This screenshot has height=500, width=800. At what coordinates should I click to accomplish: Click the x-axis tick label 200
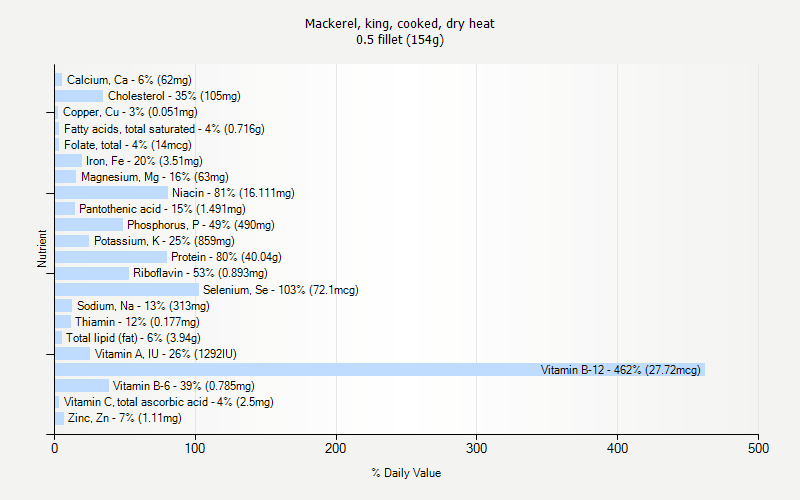coord(336,448)
